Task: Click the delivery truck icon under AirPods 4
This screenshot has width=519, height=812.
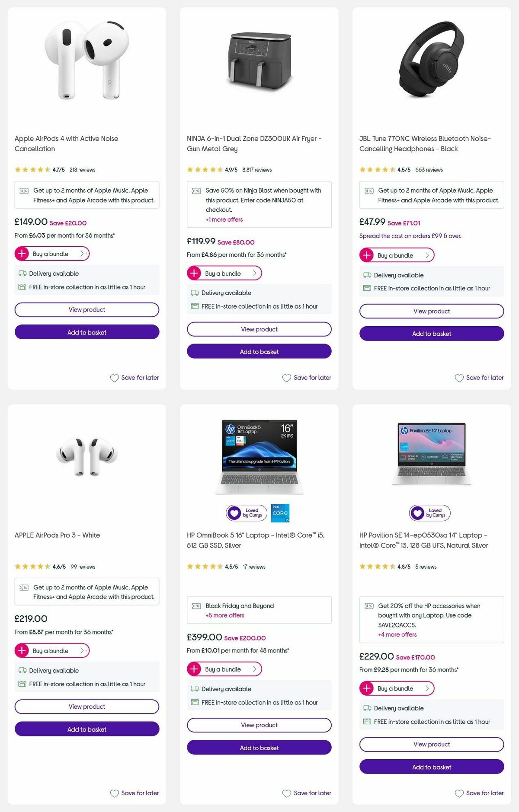Action: [22, 274]
